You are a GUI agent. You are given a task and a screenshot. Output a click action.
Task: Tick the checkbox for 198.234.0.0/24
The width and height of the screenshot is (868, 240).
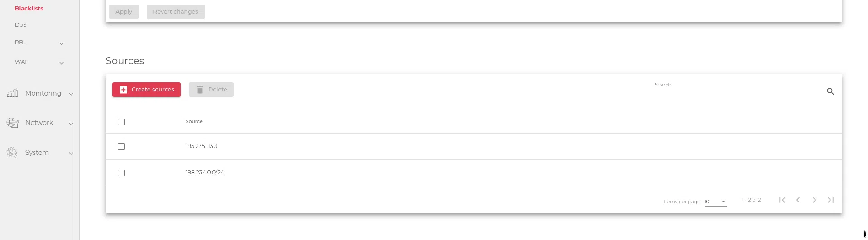tap(121, 173)
